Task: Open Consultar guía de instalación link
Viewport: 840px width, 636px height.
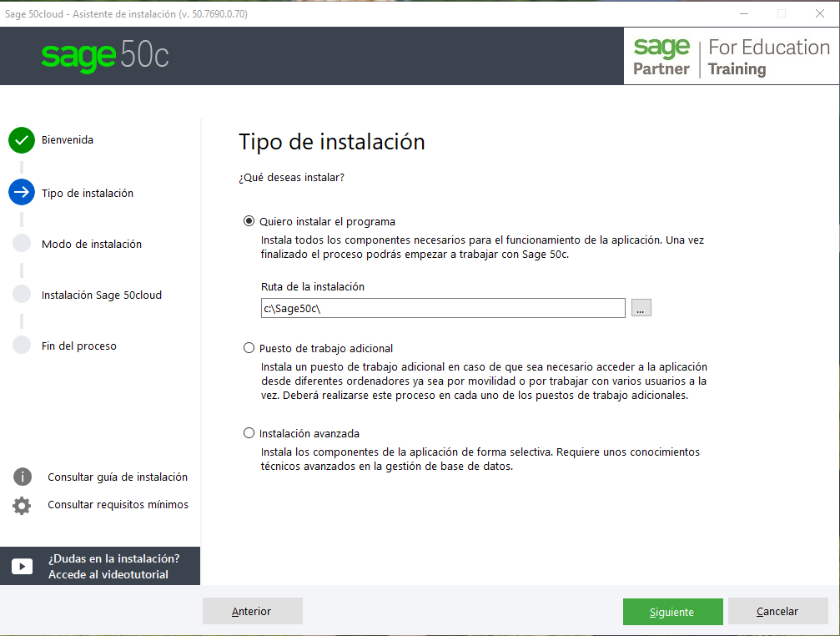Action: [118, 477]
